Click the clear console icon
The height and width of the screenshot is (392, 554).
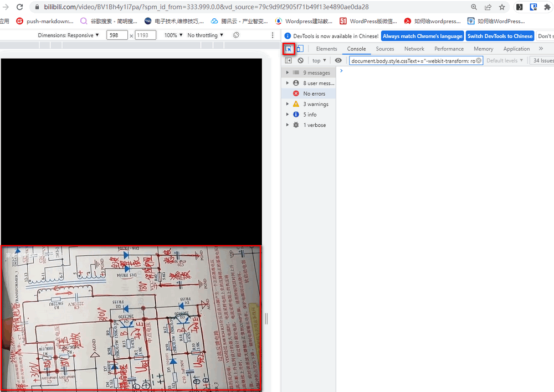pyautogui.click(x=300, y=60)
